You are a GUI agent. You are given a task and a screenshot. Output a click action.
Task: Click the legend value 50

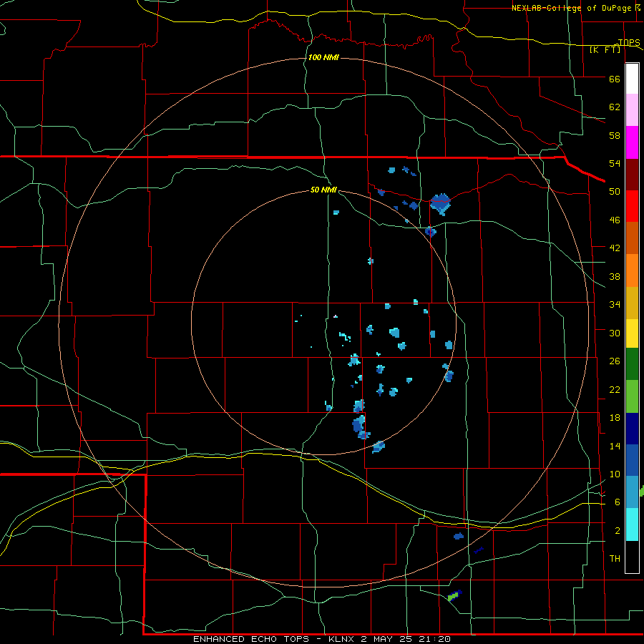tap(615, 192)
